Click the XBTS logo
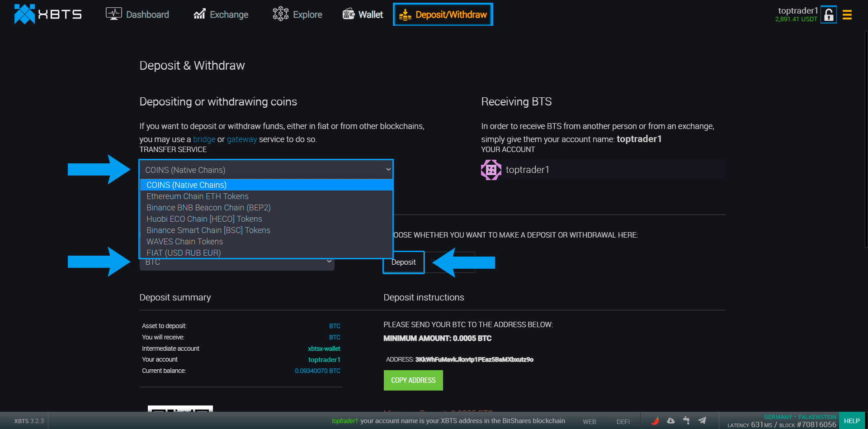868x429 pixels. point(47,14)
